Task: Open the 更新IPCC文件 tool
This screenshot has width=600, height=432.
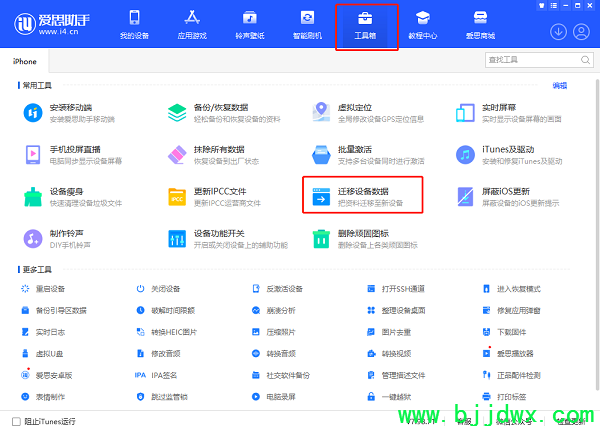Action: coord(214,197)
